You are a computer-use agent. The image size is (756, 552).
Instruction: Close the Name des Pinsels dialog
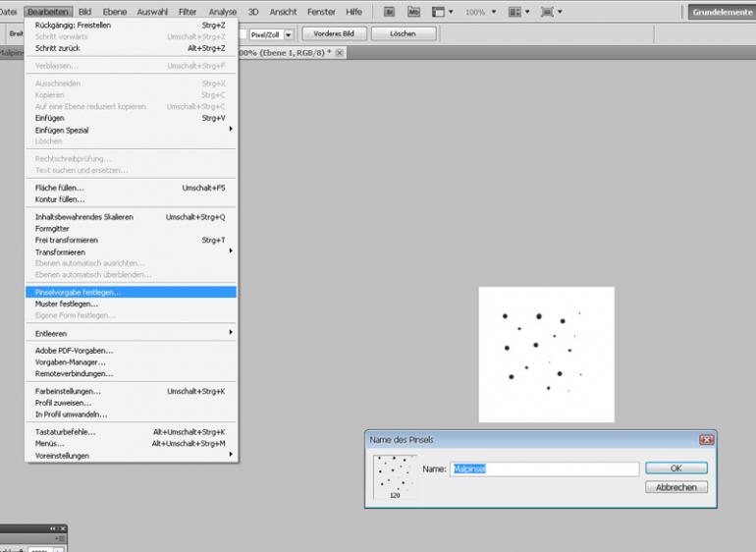pyautogui.click(x=706, y=440)
